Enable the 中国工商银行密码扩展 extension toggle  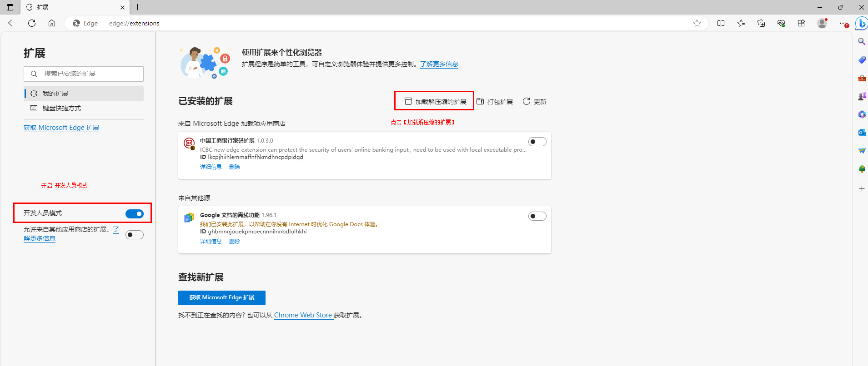tap(537, 142)
